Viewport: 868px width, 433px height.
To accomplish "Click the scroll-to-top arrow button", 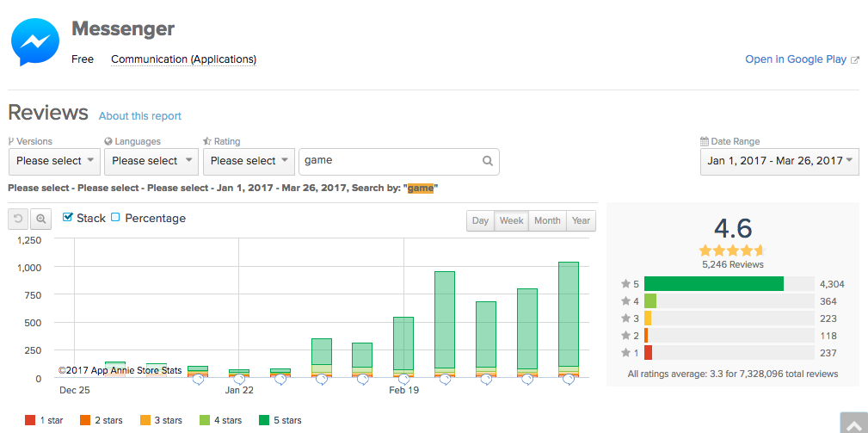I will tap(853, 424).
